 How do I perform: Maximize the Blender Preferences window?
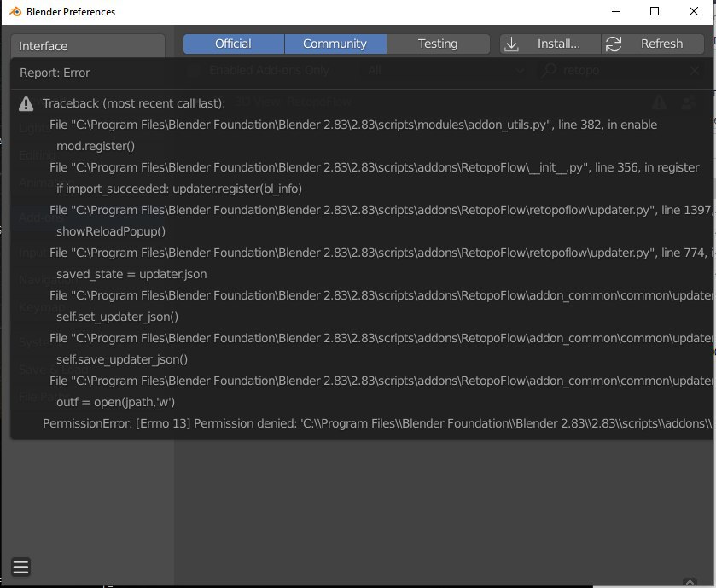coord(655,11)
